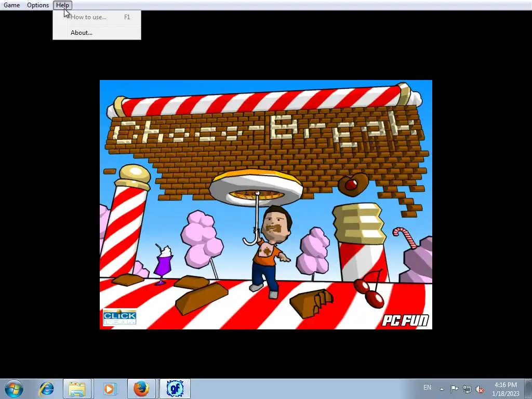Open the Game menu
The height and width of the screenshot is (399, 532).
[11, 5]
